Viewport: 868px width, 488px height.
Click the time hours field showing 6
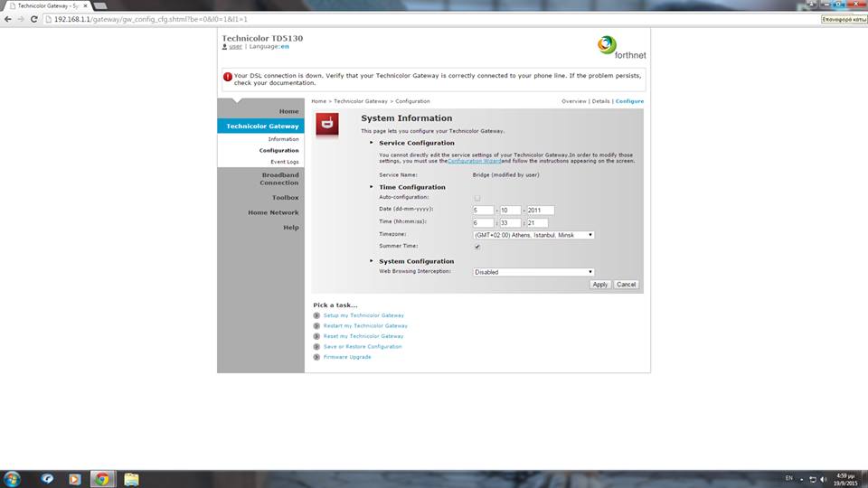483,223
